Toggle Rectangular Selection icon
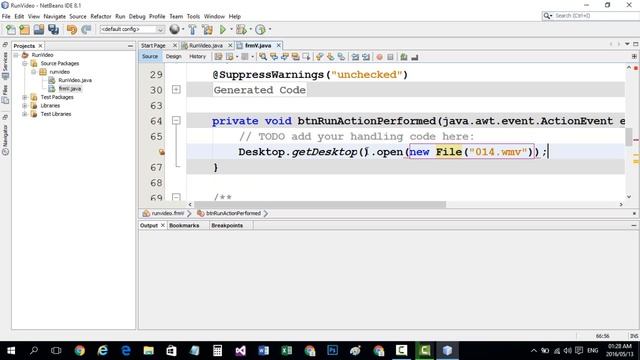This screenshot has height=360, width=640. click(306, 57)
